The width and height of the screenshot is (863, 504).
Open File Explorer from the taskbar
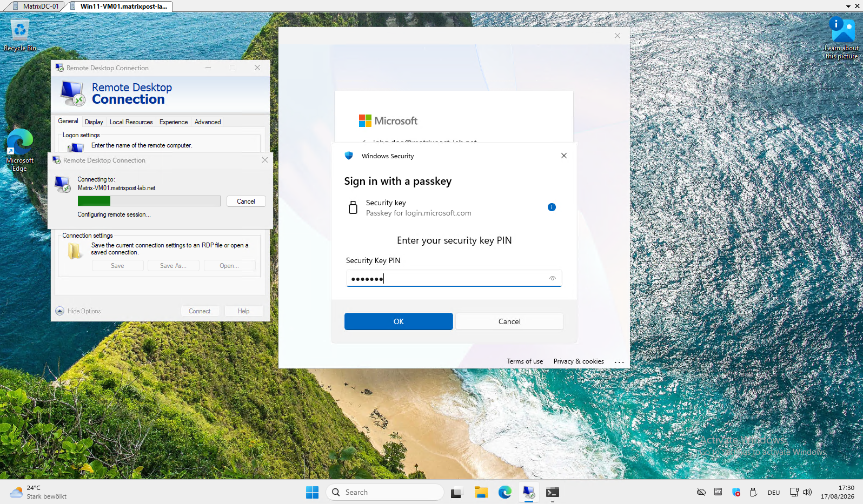click(481, 492)
